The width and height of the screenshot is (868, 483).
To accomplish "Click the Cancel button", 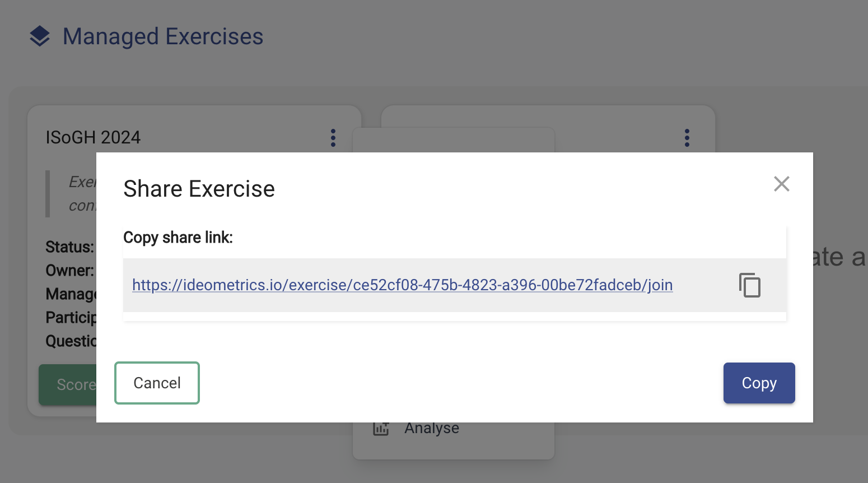I will click(x=157, y=383).
